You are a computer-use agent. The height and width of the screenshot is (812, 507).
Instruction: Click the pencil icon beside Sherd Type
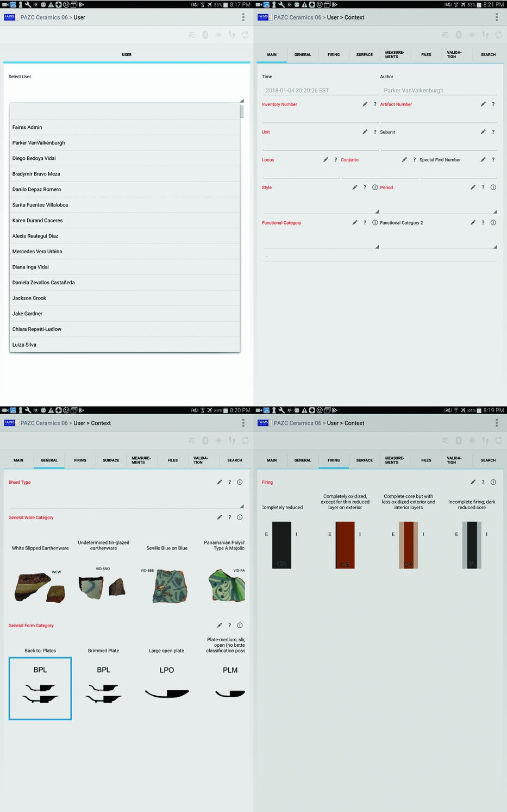(x=220, y=482)
